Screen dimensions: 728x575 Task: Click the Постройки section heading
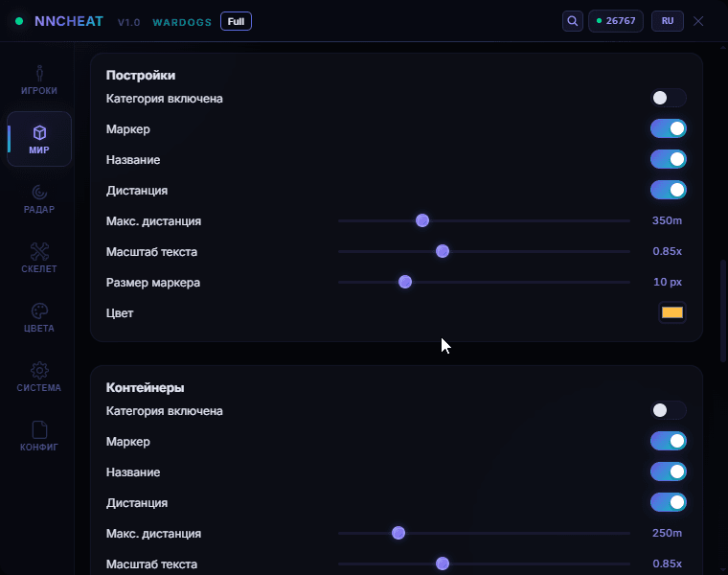tap(141, 76)
